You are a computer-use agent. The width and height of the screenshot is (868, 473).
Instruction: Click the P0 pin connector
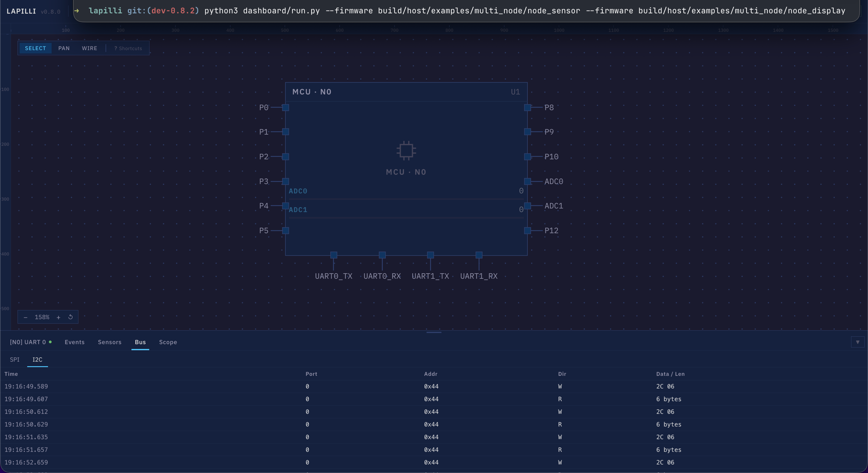coord(286,107)
